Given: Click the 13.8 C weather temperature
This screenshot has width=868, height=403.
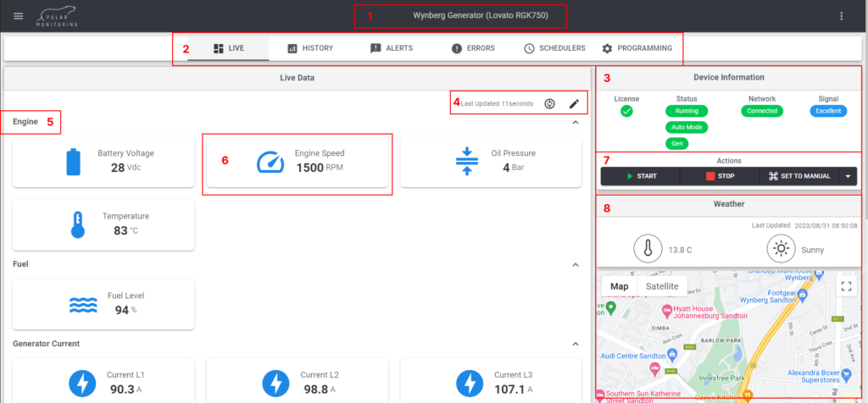Looking at the screenshot, I should (x=681, y=250).
